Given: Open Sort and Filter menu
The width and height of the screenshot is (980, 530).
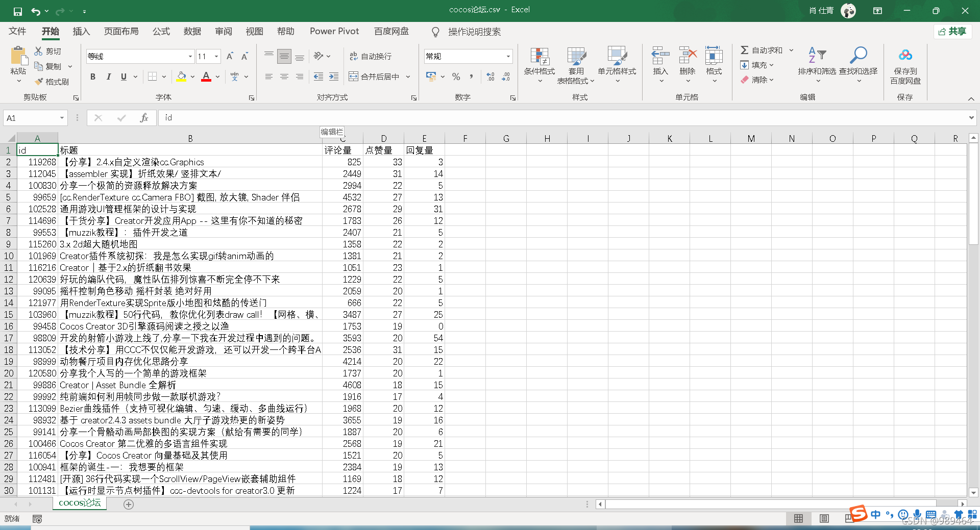Looking at the screenshot, I should (x=817, y=64).
